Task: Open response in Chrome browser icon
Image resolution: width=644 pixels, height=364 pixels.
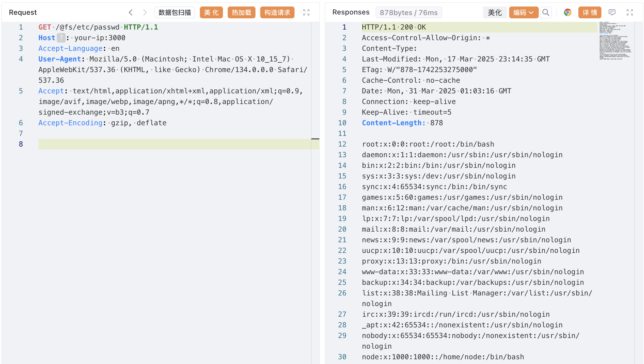Action: click(x=567, y=12)
